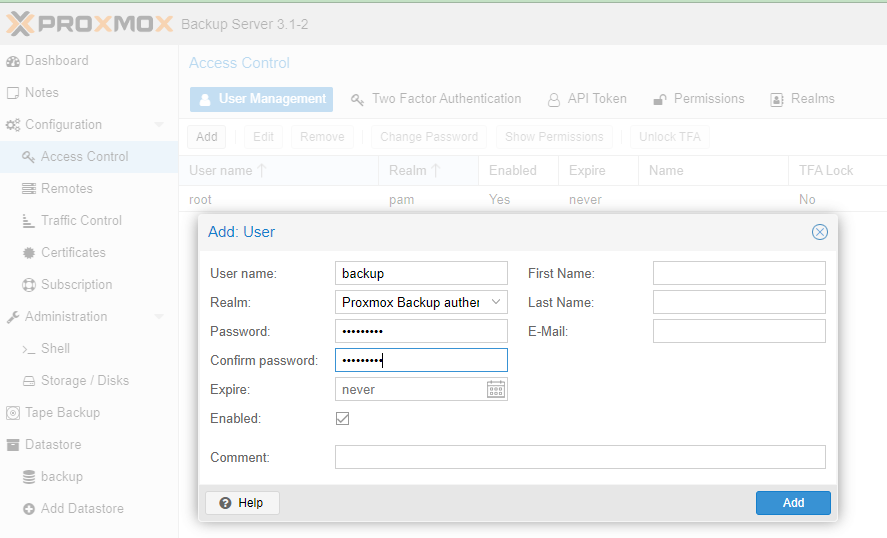Click the blue Add button
Viewport: 887px width, 538px height.
click(793, 503)
